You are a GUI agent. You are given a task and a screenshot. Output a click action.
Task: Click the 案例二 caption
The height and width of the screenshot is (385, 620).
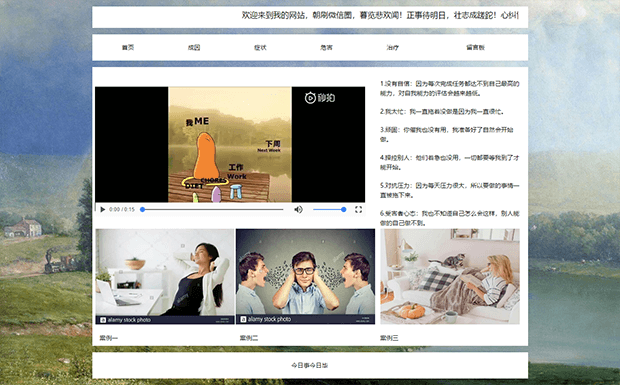pos(249,338)
